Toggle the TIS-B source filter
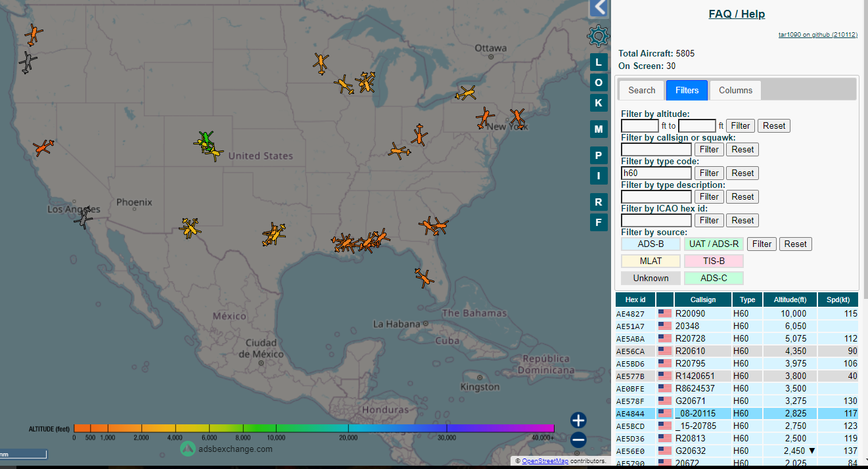Viewport: 868px width, 469px height. pyautogui.click(x=714, y=261)
